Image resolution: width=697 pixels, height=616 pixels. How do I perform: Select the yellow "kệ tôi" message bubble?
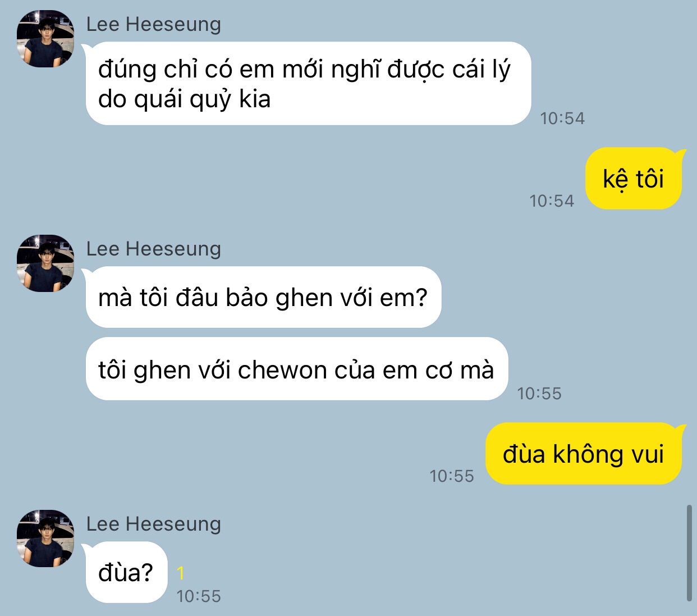633,179
